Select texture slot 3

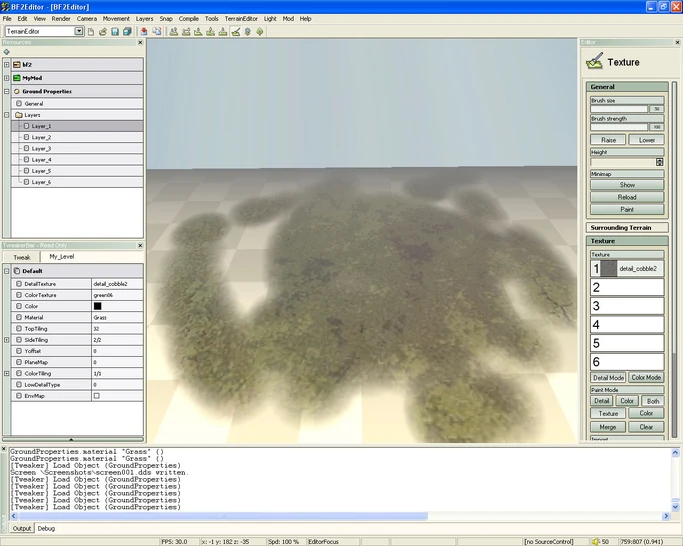(x=626, y=306)
